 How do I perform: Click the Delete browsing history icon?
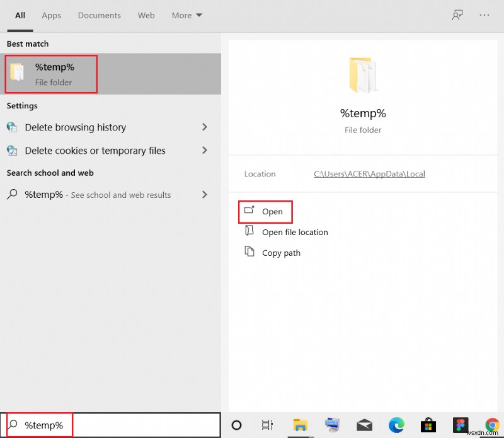(x=12, y=127)
